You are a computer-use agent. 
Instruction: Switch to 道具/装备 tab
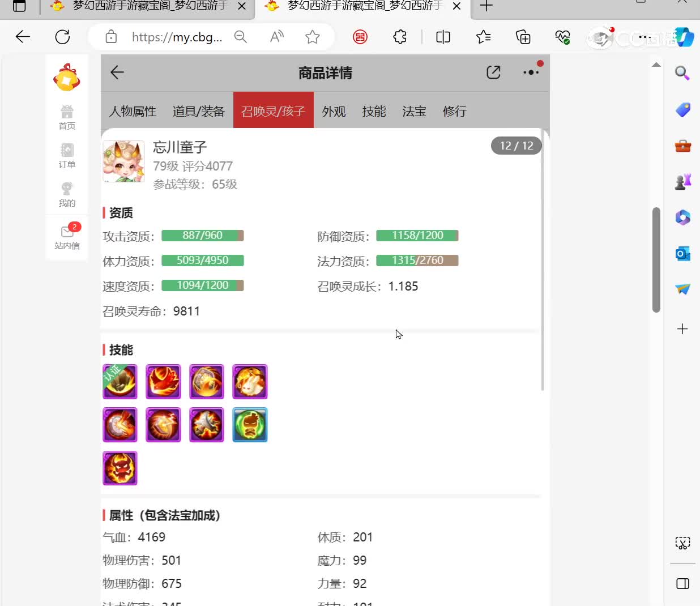click(x=199, y=111)
